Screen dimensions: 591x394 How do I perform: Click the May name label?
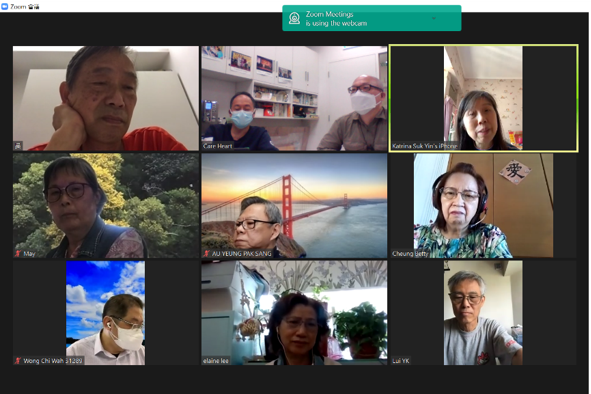pyautogui.click(x=29, y=254)
